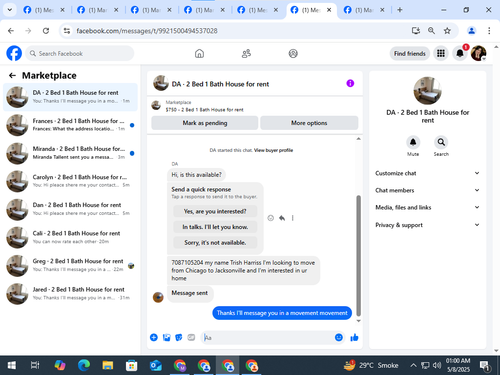Screen dimensions: 500x375
Task: Click the chat vertical scrollbar
Action: click(x=359, y=255)
